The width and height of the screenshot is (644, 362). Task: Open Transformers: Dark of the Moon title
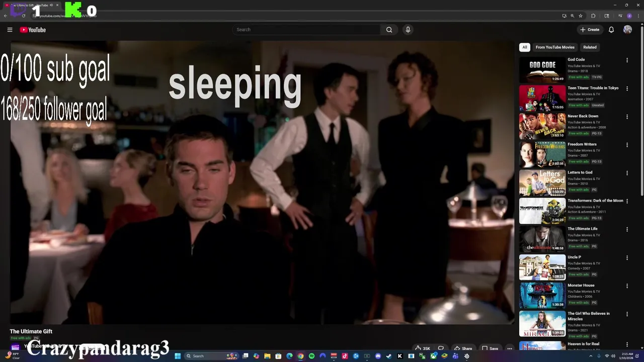pos(595,201)
